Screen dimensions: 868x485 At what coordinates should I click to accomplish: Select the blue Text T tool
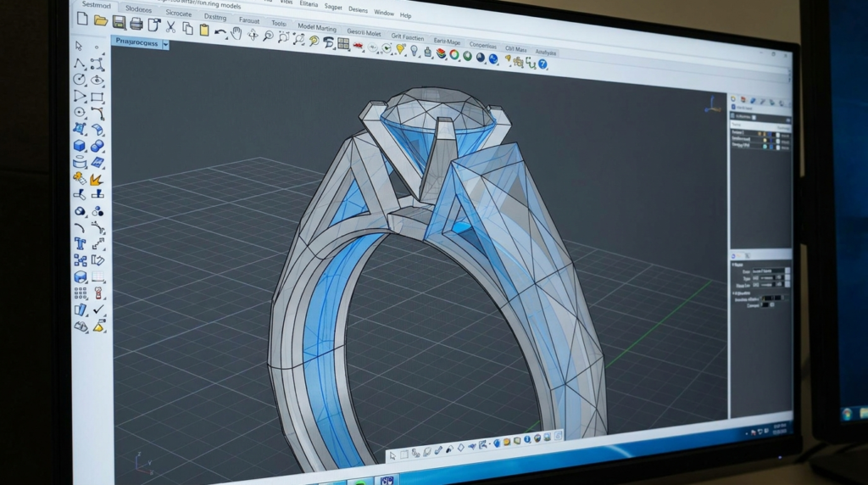[80, 243]
